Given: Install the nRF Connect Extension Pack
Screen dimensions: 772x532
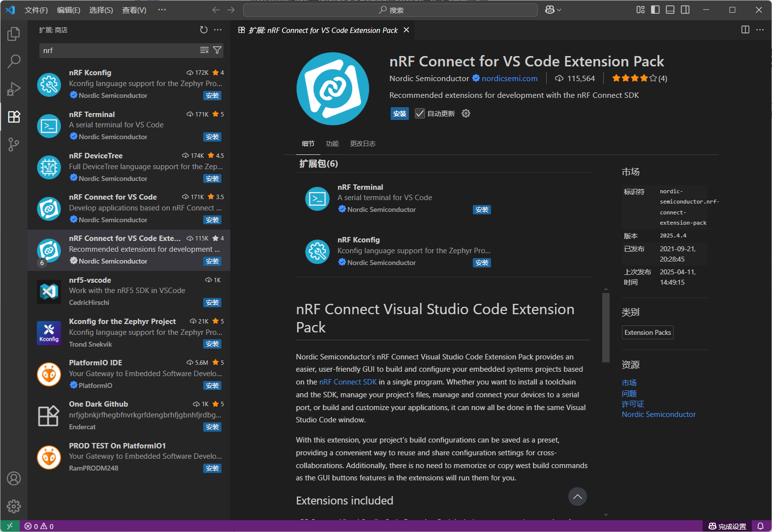Looking at the screenshot, I should [400, 114].
